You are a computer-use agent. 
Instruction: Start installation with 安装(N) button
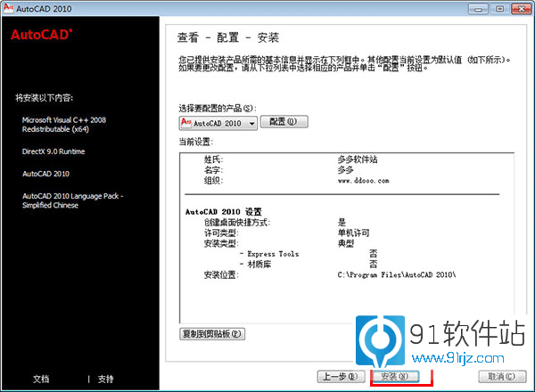[x=393, y=377]
